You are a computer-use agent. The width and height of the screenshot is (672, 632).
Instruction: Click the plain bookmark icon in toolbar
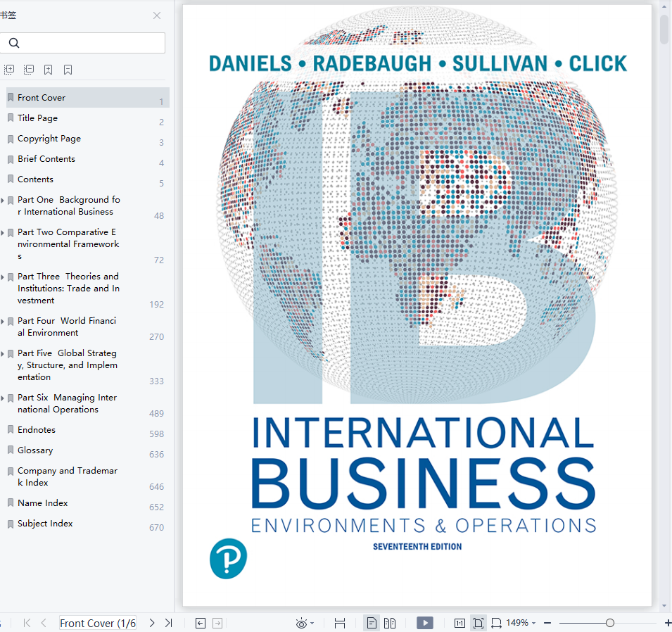[x=68, y=70]
